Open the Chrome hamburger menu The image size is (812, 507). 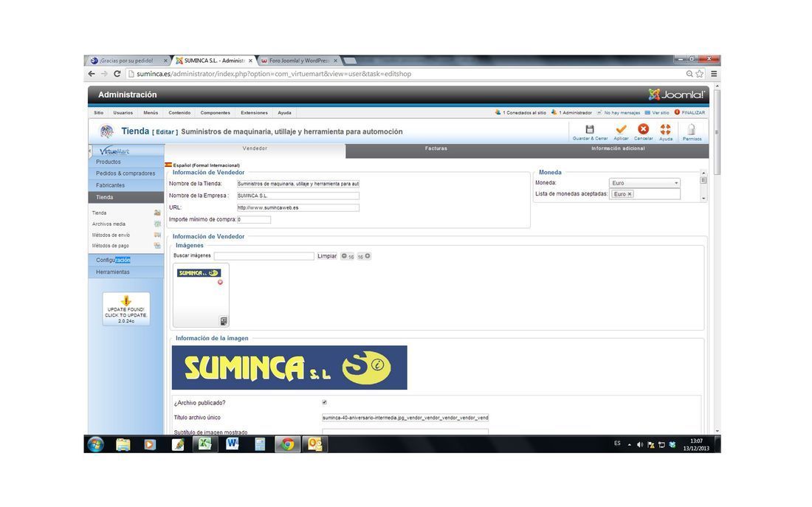coord(714,74)
